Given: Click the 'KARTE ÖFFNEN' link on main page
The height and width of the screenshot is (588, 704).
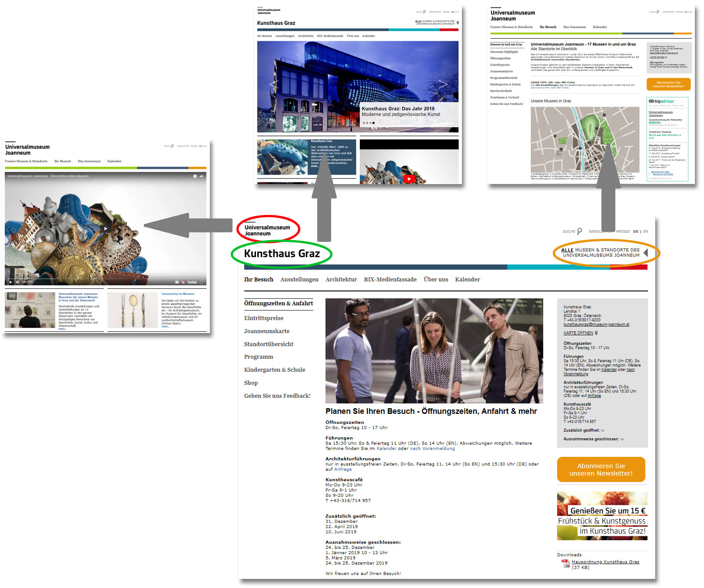Looking at the screenshot, I should (x=578, y=333).
